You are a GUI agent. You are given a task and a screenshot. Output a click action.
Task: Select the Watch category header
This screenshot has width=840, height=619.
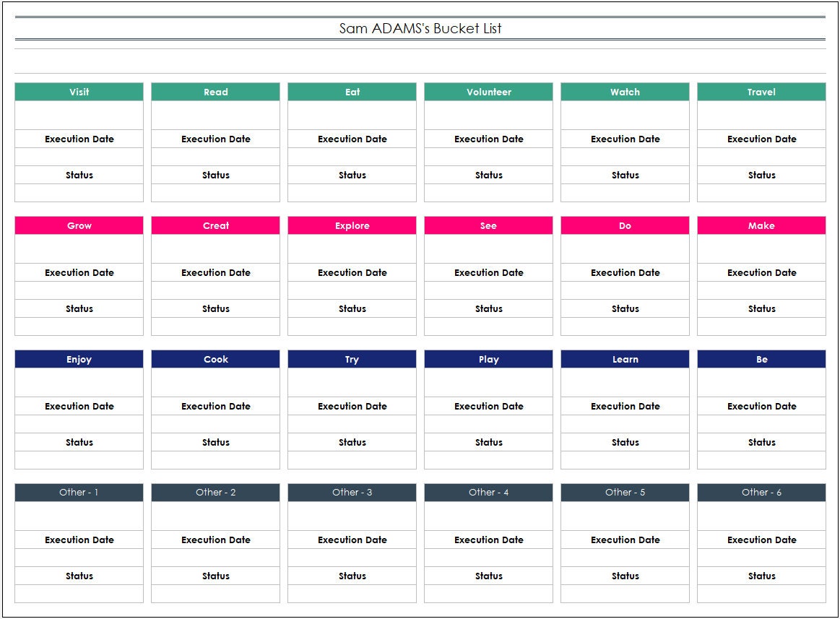624,92
